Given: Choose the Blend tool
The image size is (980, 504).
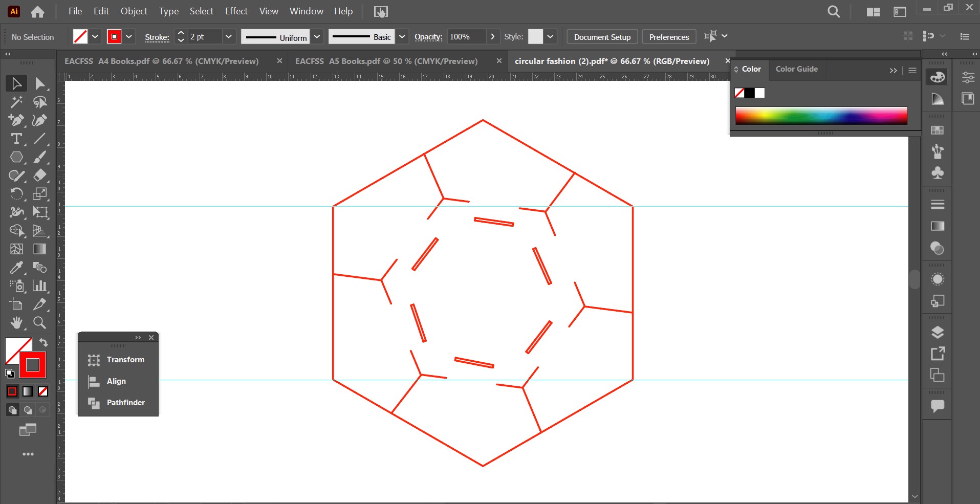Looking at the screenshot, I should click(40, 268).
